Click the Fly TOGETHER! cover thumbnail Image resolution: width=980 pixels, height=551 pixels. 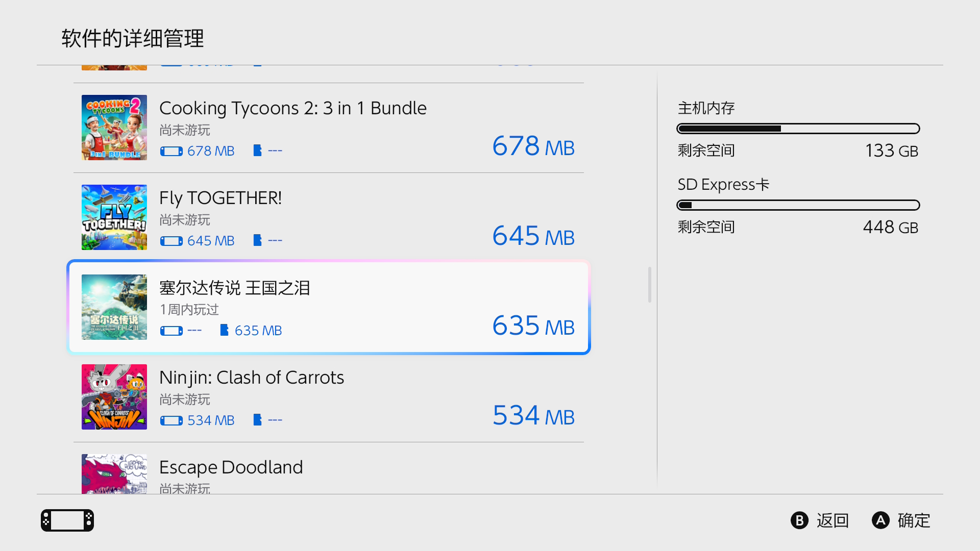(x=114, y=217)
